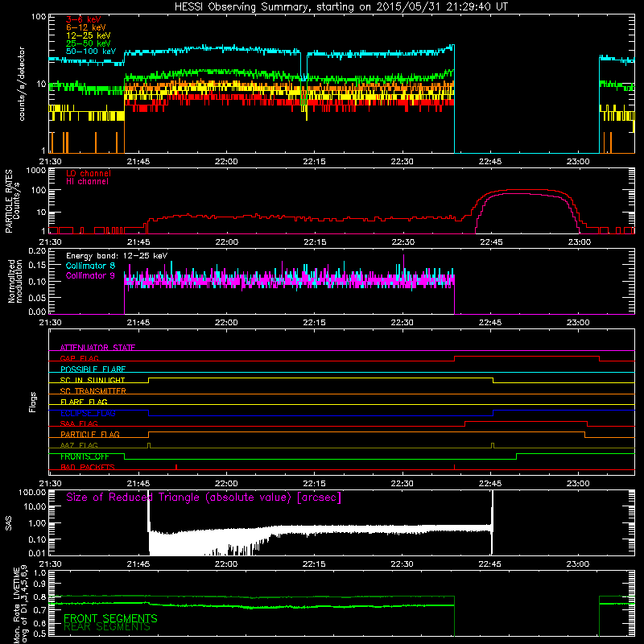Click the 21:45 time label under particle rates panel
644x644 pixels.
point(138,242)
